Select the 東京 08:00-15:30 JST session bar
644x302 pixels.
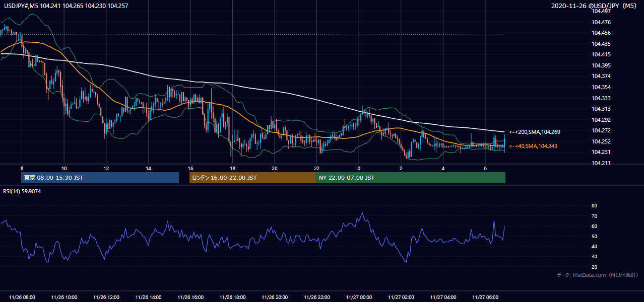(100, 178)
